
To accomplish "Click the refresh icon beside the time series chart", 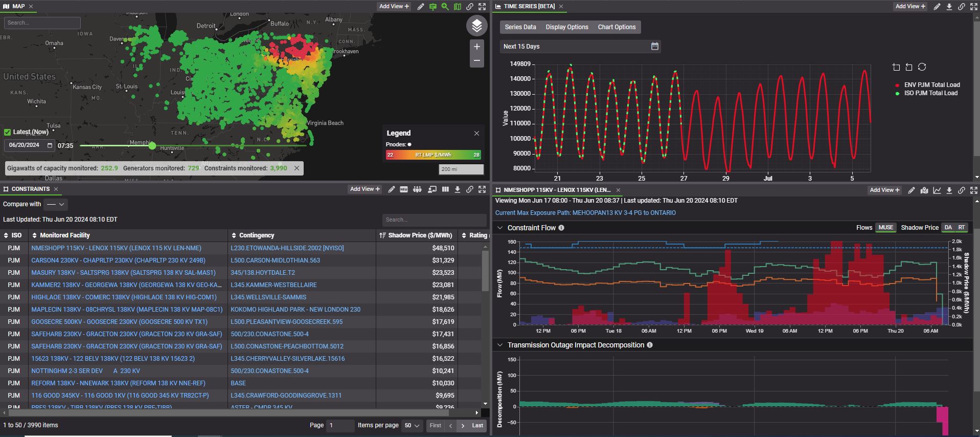I will point(922,67).
